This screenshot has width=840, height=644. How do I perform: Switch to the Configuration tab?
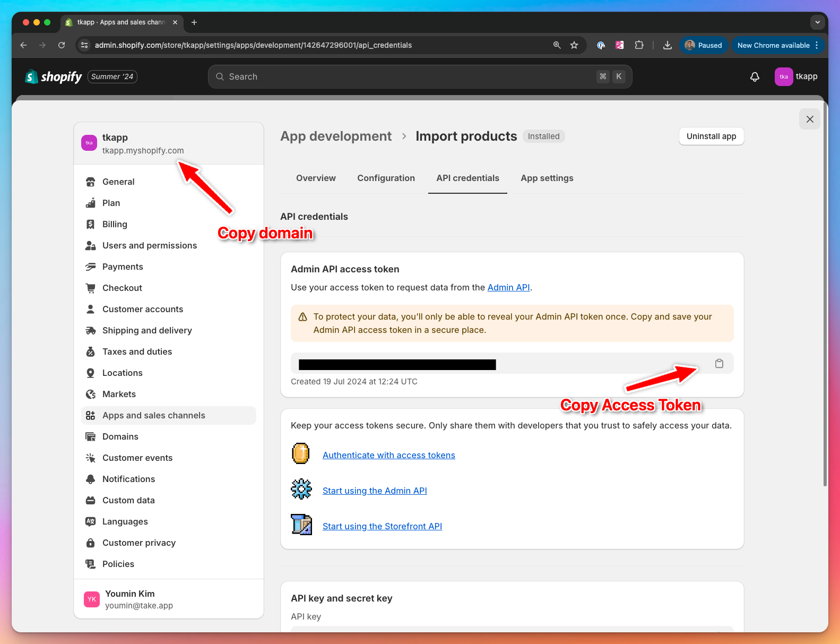[386, 178]
